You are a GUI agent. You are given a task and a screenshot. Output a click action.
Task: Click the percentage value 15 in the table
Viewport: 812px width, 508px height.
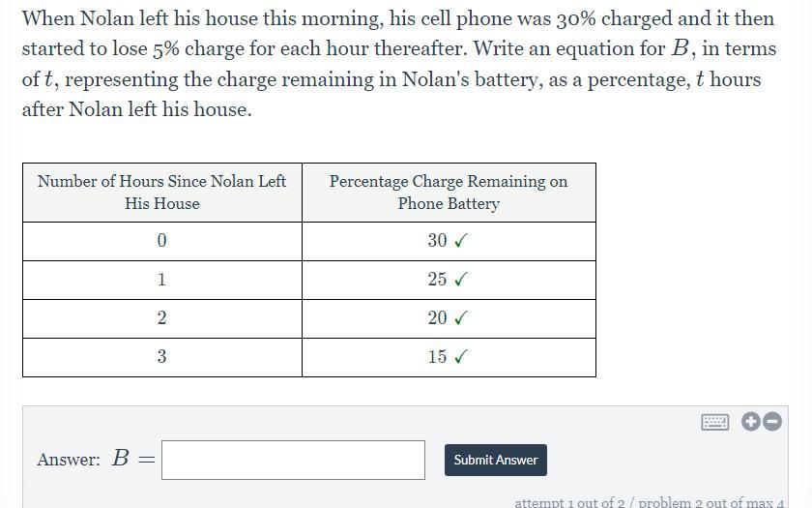tap(437, 357)
